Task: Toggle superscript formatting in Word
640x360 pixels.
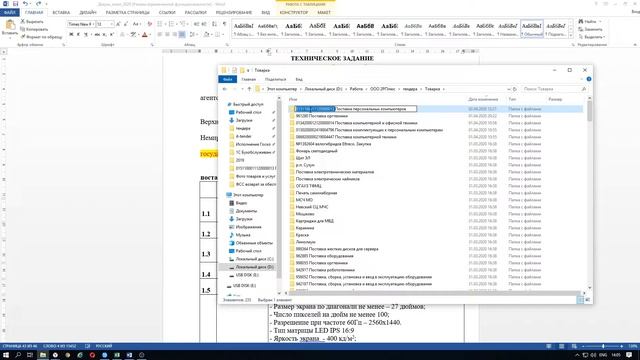Action: coord(111,35)
